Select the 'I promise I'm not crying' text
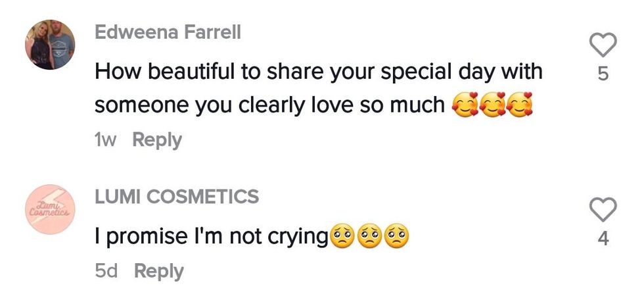The height and width of the screenshot is (296, 644). point(210,237)
